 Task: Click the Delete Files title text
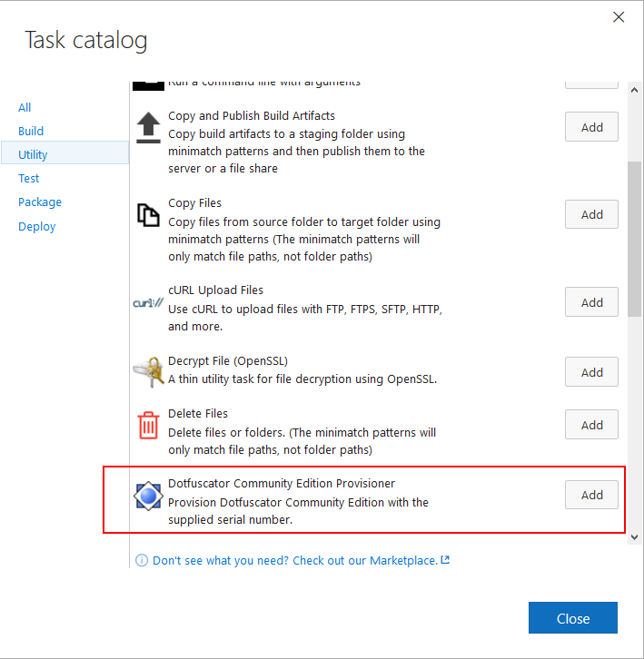(x=198, y=414)
